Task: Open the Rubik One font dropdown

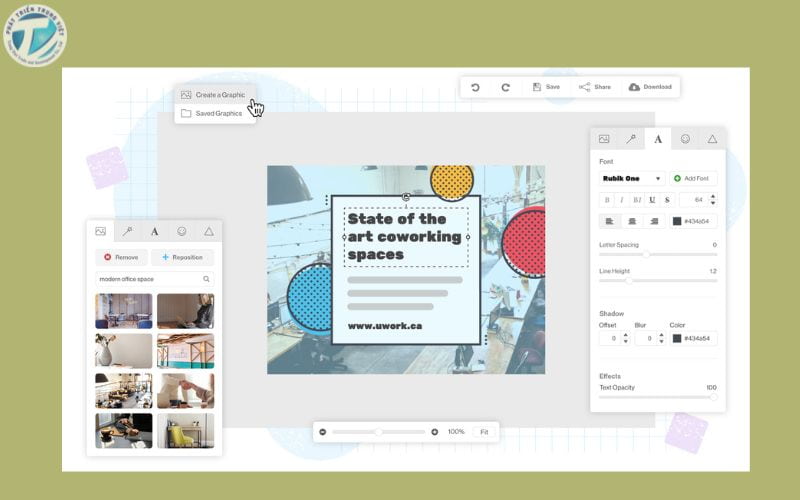Action: tap(632, 178)
